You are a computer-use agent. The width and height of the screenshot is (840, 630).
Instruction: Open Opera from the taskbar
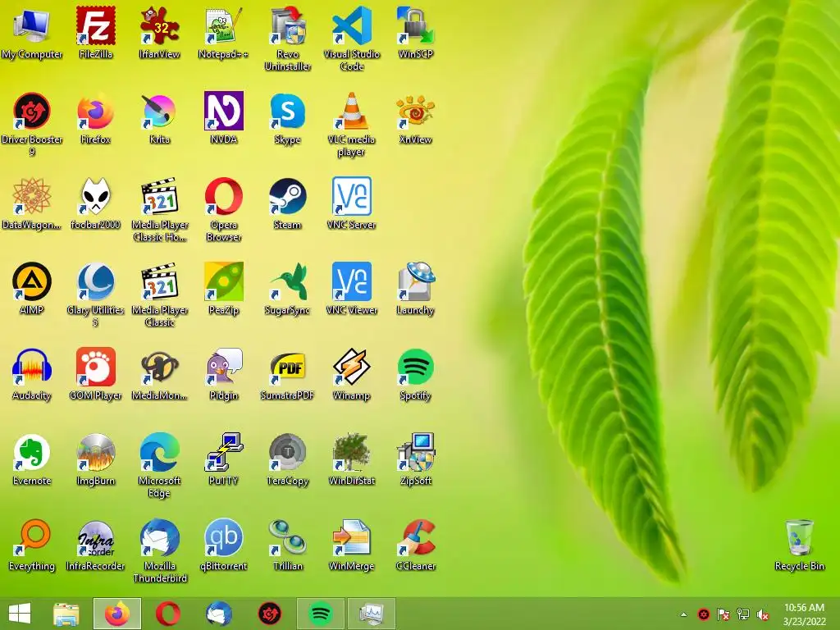tap(167, 614)
